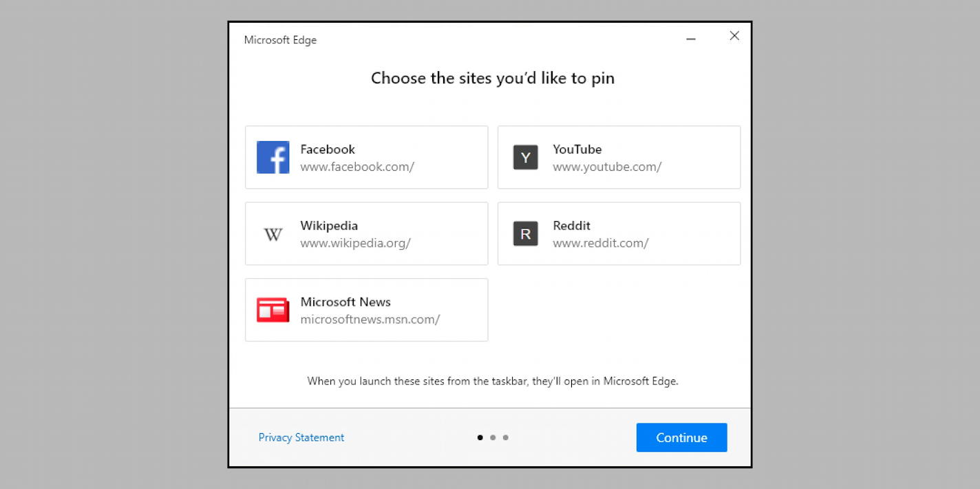Viewport: 980px width, 489px height.
Task: Click the taskbar launch note text
Action: point(493,381)
